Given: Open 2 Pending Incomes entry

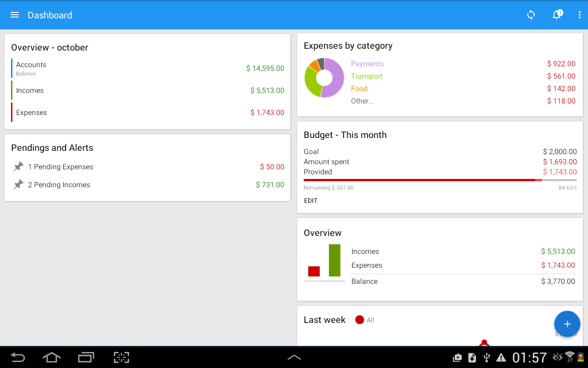Looking at the screenshot, I should [x=147, y=184].
